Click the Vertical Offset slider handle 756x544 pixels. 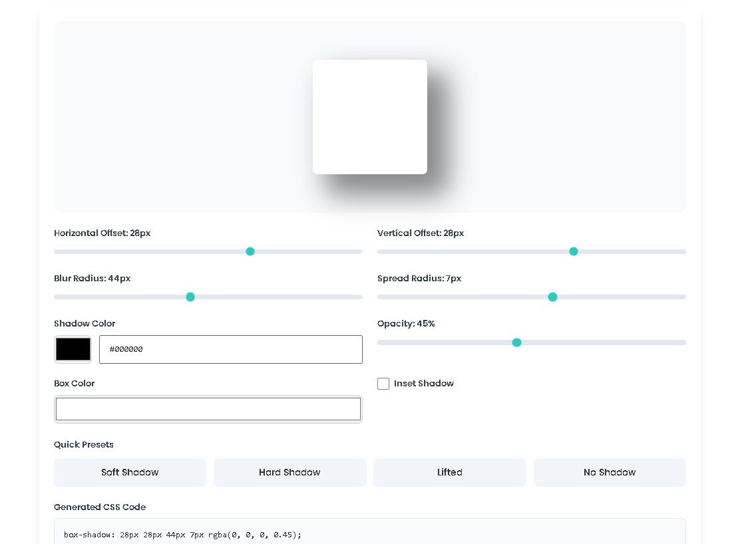coord(573,251)
